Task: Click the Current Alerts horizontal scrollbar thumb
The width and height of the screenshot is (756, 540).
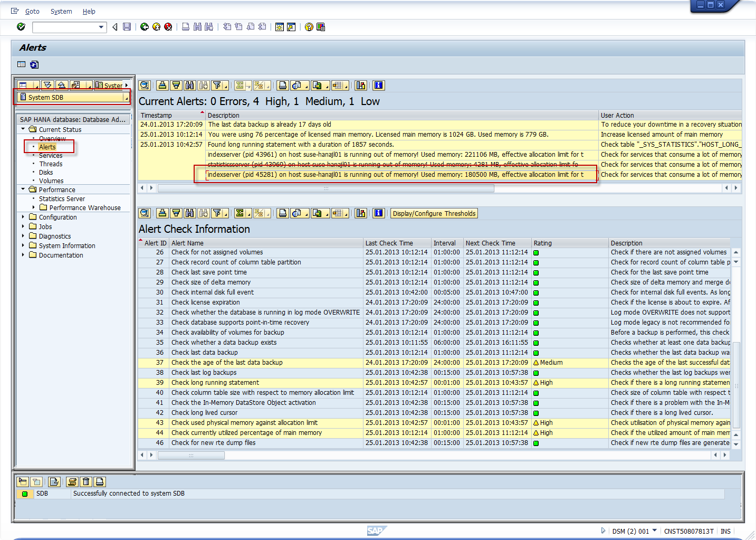Action: coord(326,188)
